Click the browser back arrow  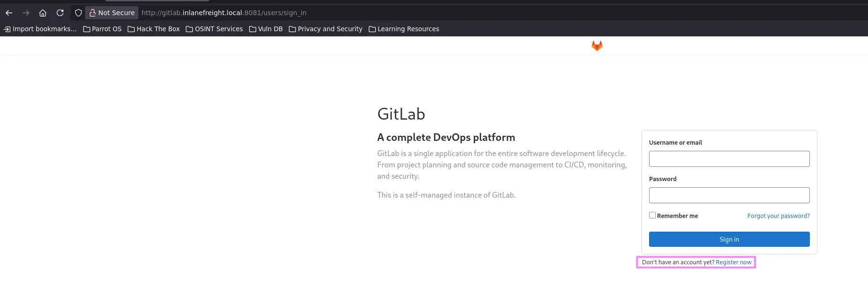pos(9,13)
